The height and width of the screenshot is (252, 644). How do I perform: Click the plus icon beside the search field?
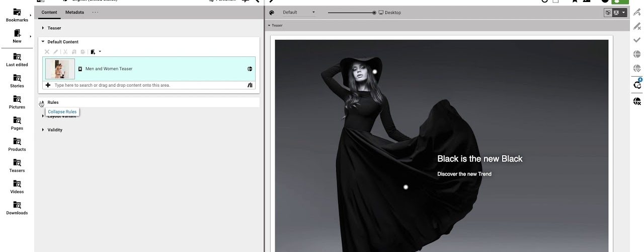coord(48,85)
